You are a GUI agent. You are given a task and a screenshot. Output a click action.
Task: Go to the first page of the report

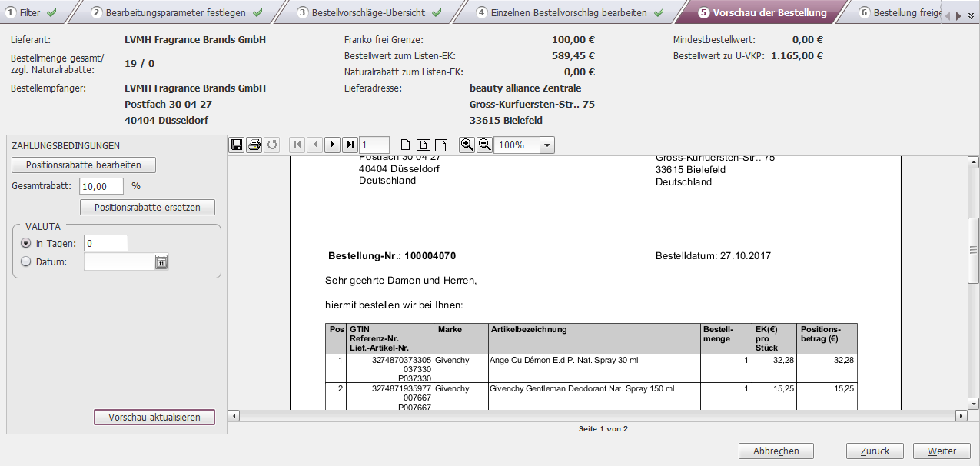pos(297,145)
